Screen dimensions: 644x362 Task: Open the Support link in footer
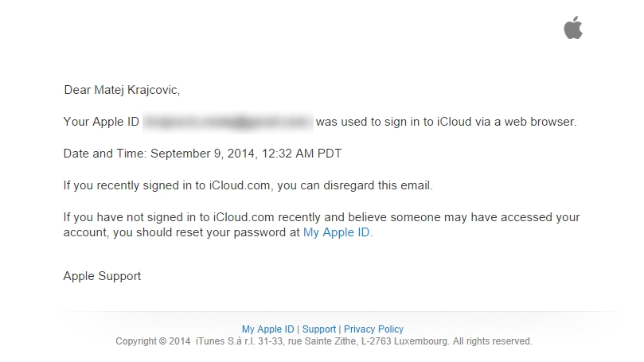pyautogui.click(x=318, y=329)
